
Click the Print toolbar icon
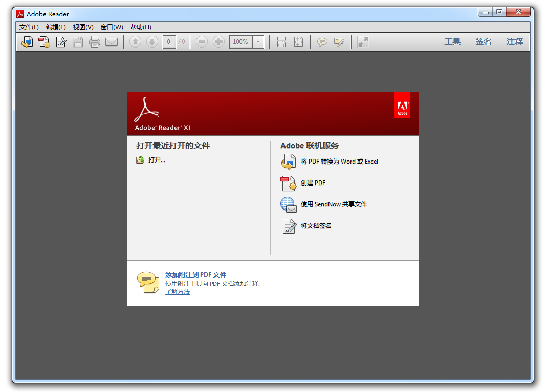tap(95, 41)
